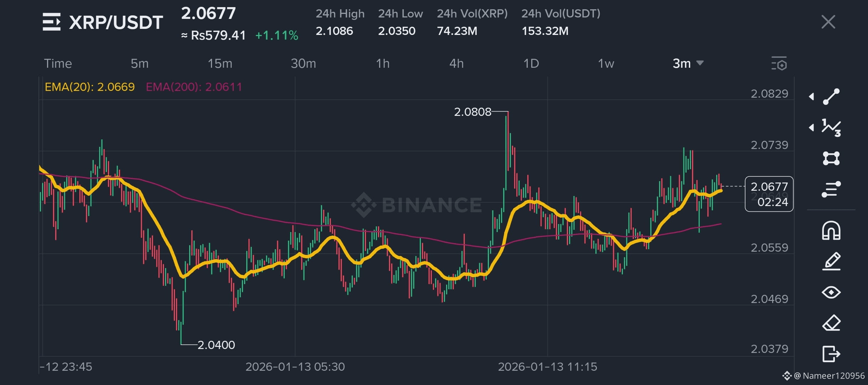
Task: Select the wave pattern drawing tool
Action: click(831, 128)
